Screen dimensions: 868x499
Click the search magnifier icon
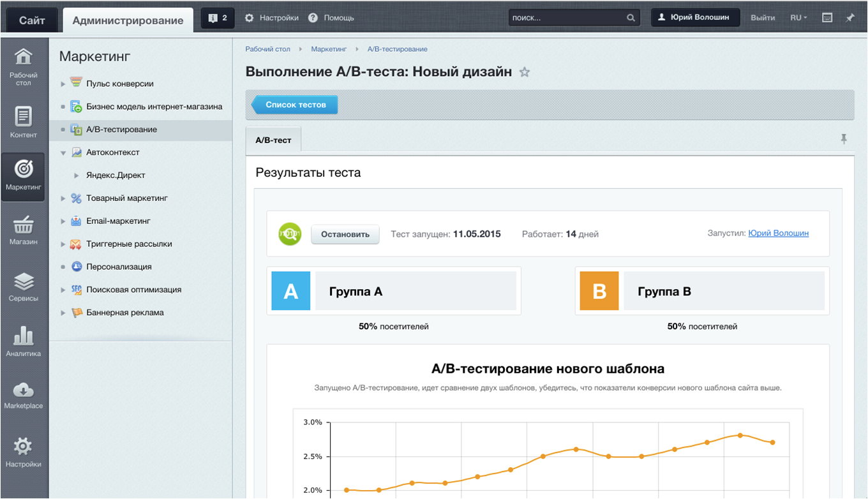pyautogui.click(x=631, y=18)
